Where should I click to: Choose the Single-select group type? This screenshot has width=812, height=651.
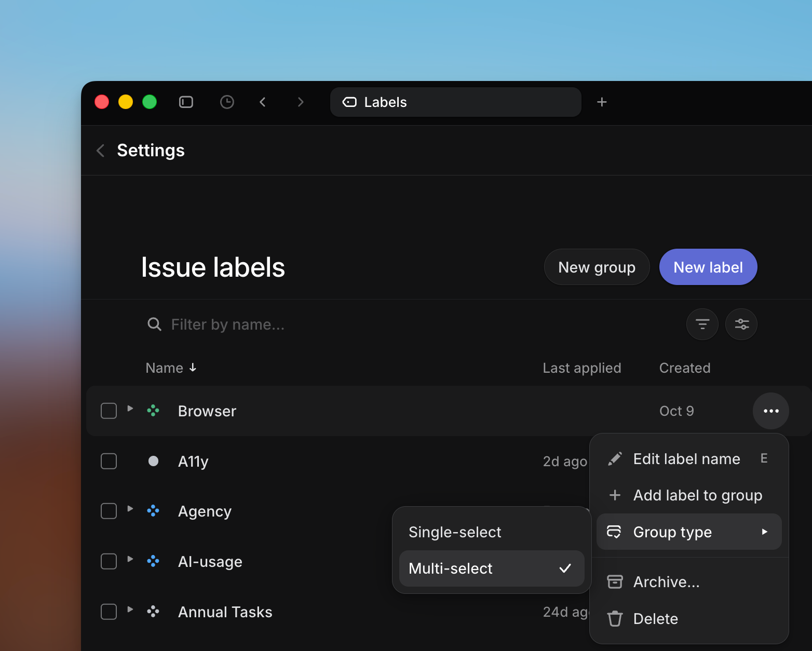(x=492, y=532)
